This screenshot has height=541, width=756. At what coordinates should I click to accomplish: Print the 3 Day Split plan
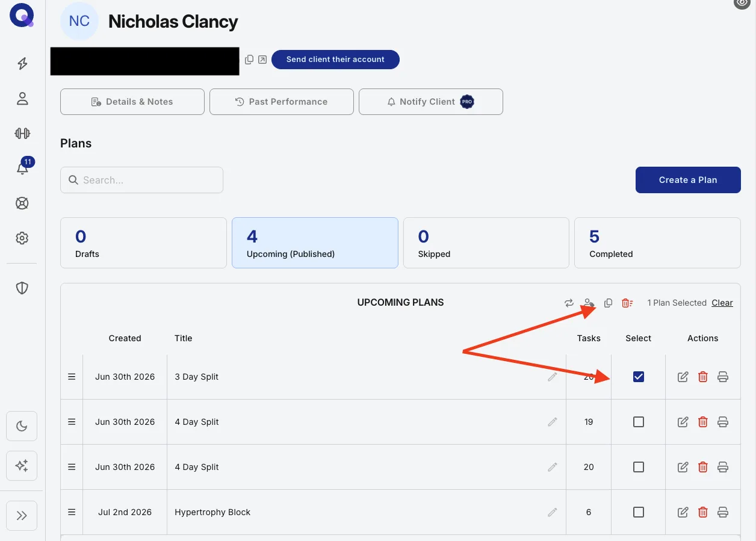723,377
